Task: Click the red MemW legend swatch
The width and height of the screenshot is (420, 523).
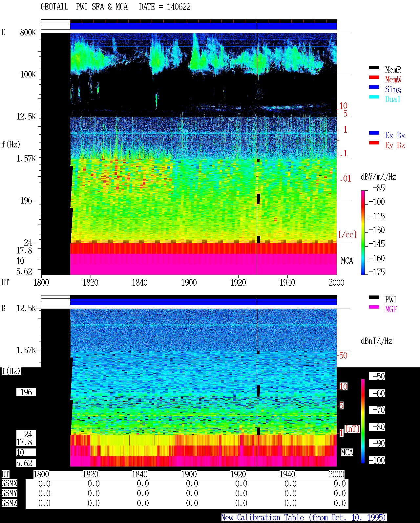Action: click(374, 77)
